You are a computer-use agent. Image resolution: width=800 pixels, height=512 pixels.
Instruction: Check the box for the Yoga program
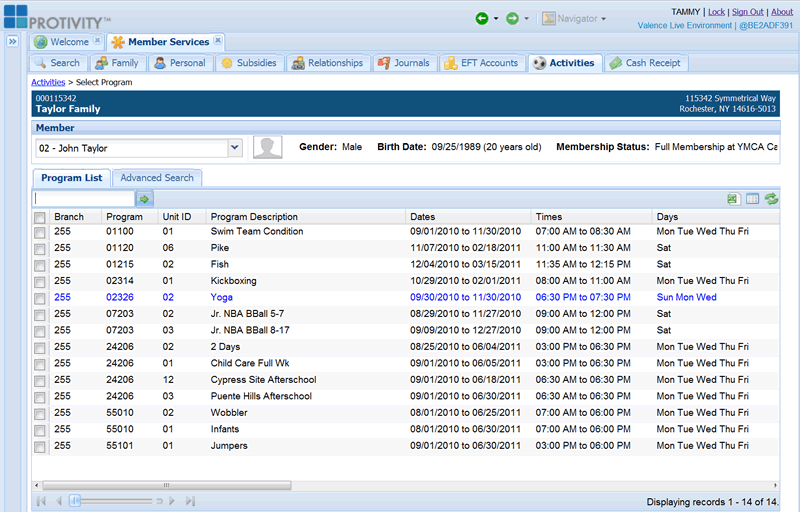[x=40, y=298]
